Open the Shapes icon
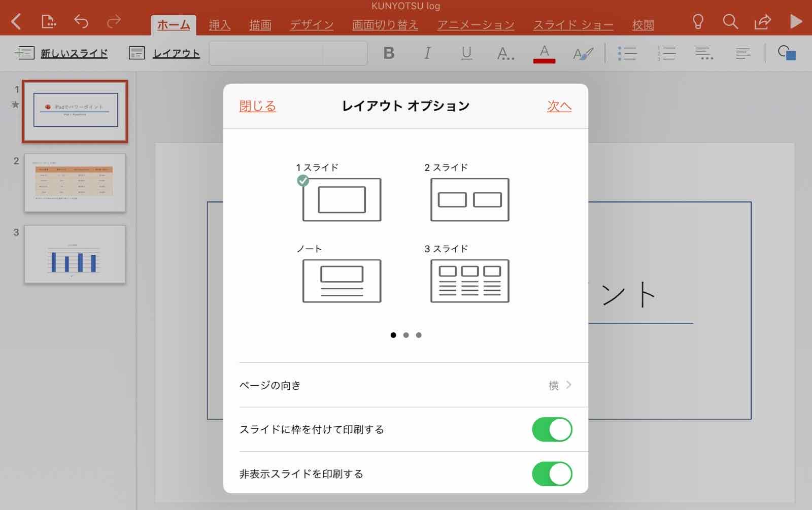The width and height of the screenshot is (812, 510). (x=787, y=53)
